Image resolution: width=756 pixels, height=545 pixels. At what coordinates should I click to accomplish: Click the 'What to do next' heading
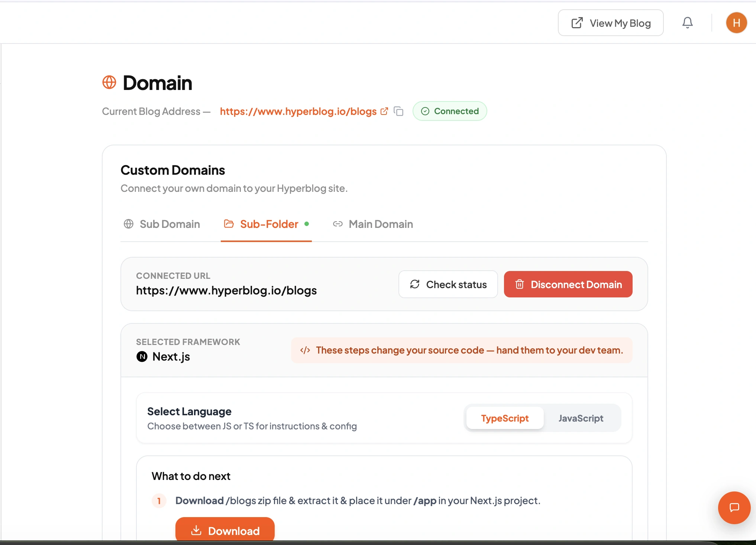click(191, 476)
